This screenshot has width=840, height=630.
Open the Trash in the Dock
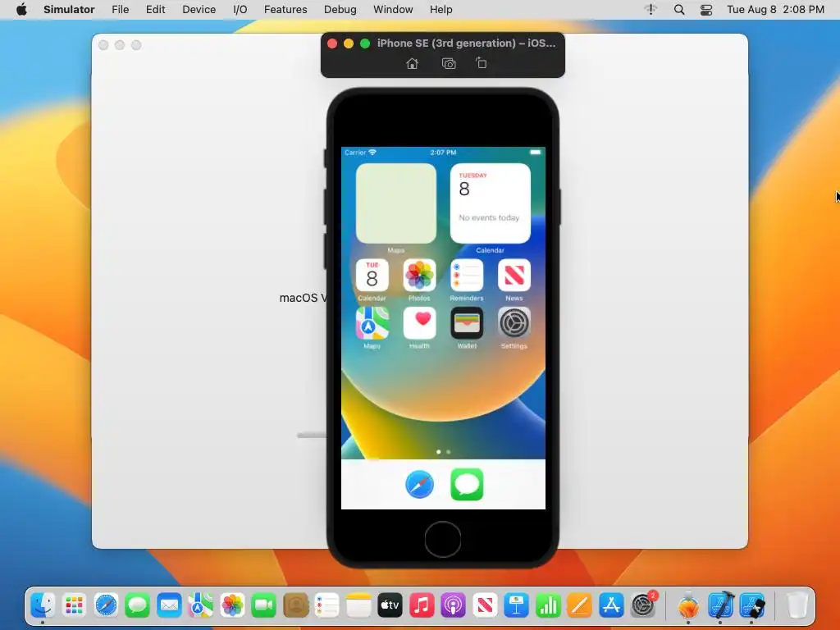(x=797, y=606)
